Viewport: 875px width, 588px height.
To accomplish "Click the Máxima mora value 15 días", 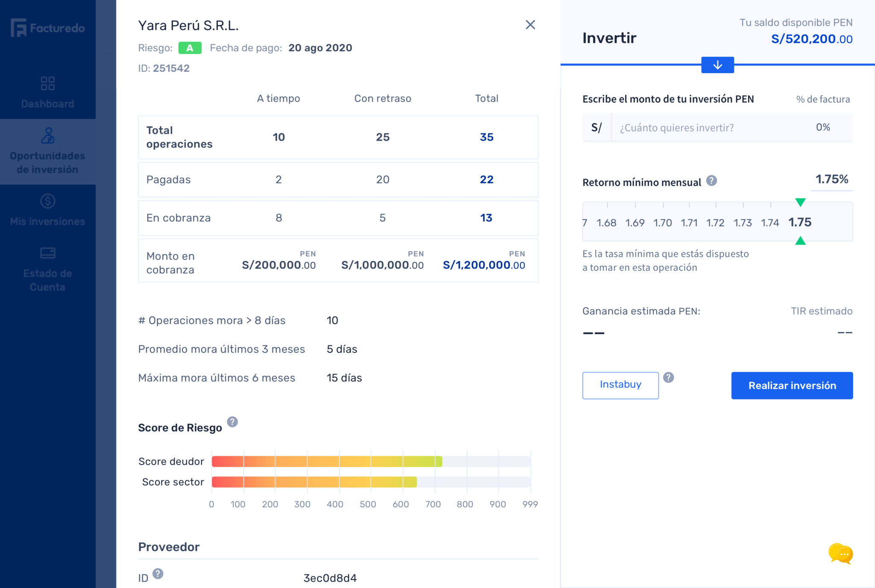I will pyautogui.click(x=344, y=378).
